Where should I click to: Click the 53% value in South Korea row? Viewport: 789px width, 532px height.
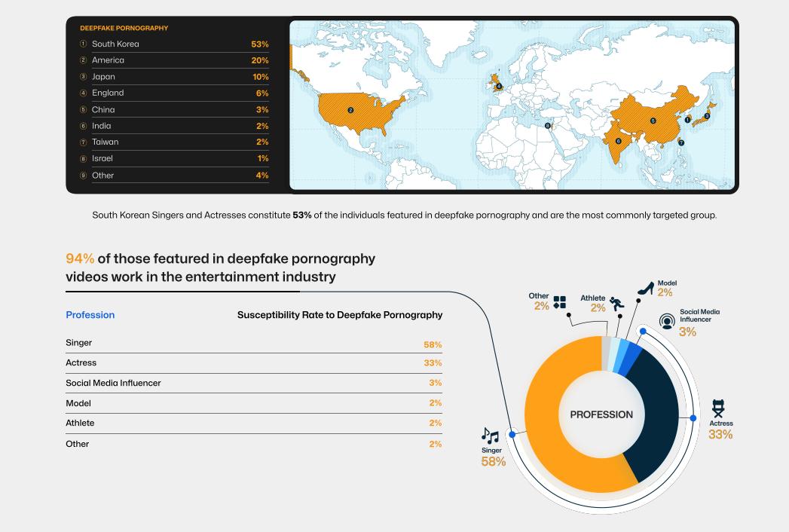260,44
